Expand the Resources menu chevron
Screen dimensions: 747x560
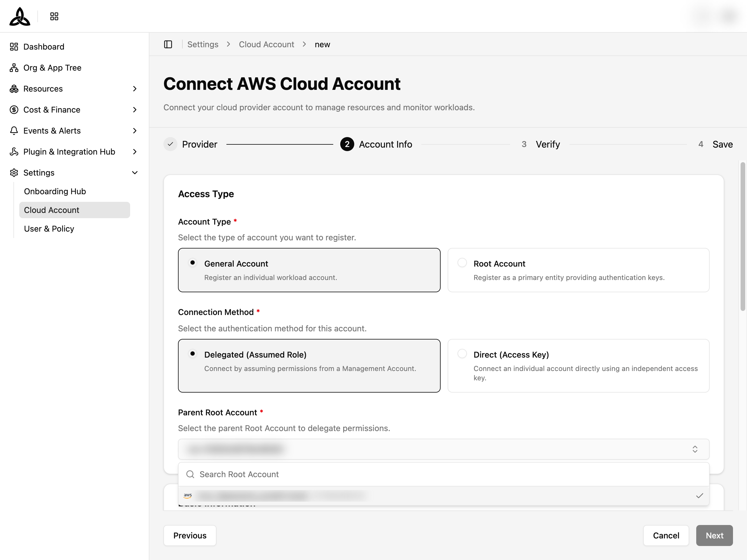(135, 88)
